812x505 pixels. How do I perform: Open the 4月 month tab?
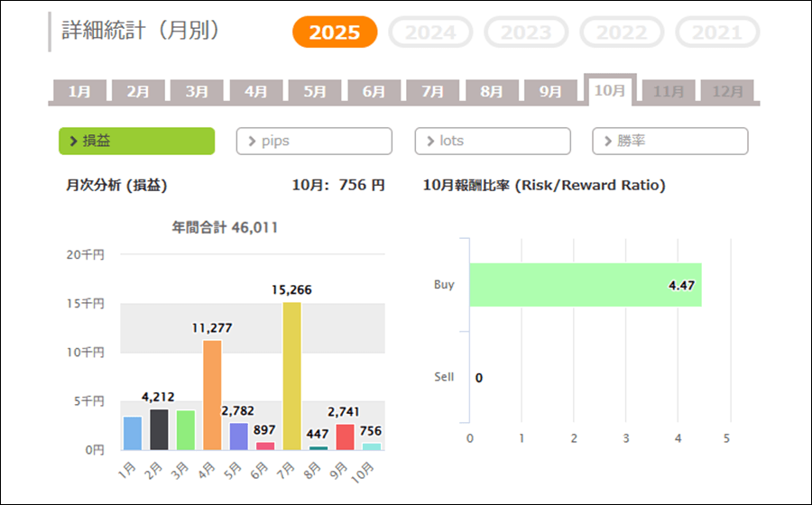tap(256, 92)
